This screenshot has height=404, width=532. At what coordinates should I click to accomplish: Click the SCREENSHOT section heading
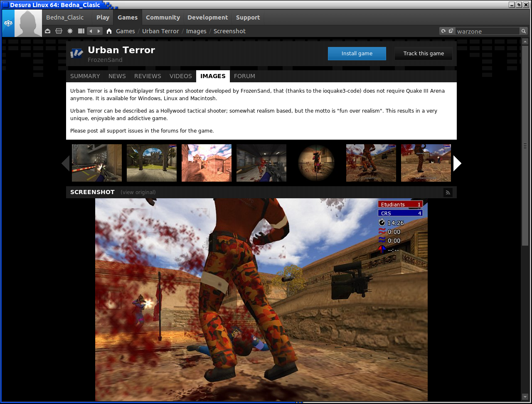92,192
